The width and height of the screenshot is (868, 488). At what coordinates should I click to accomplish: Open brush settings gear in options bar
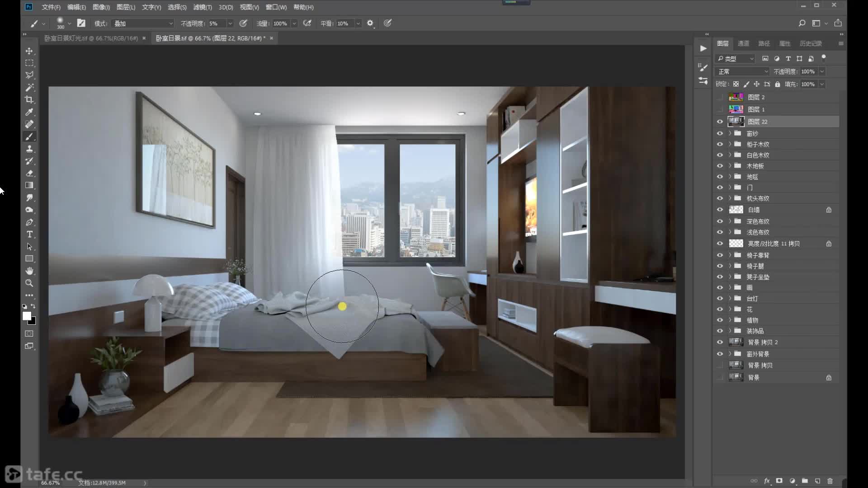(370, 23)
